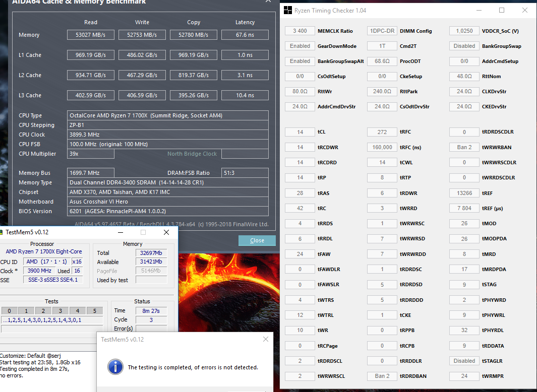537x392 pixels.
Task: Click the Memory Latency value 67.6 ns
Action: [x=245, y=35]
